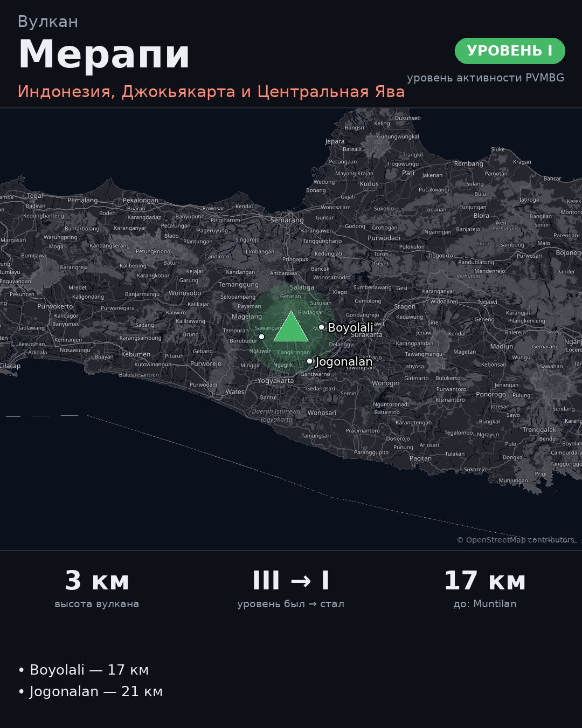Click the до: Muntilan caption
The width and height of the screenshot is (582, 728).
click(x=485, y=604)
